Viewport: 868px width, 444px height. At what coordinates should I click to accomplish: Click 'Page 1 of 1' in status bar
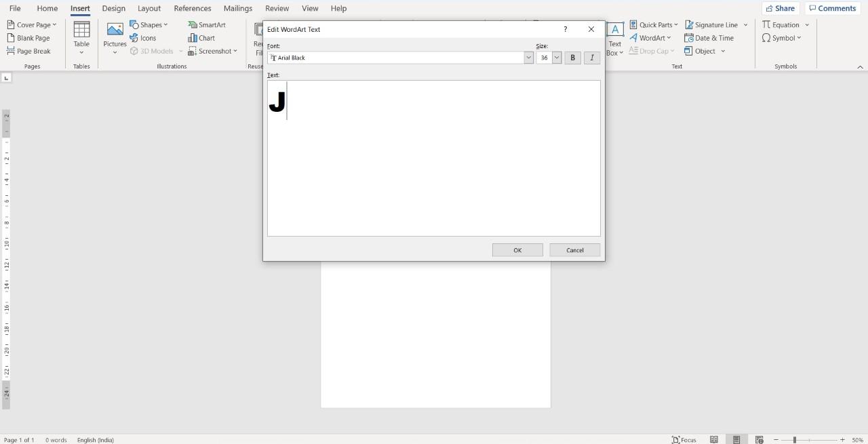click(19, 440)
